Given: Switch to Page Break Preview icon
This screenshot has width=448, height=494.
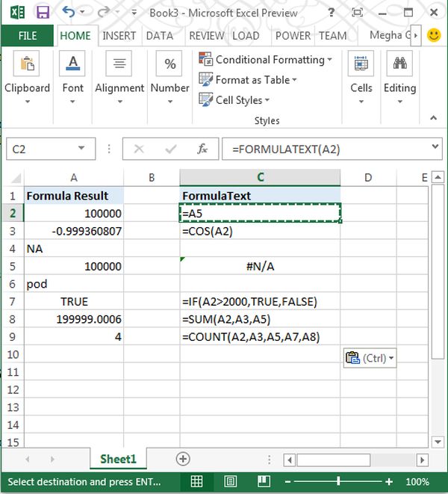Looking at the screenshot, I should coord(264,481).
